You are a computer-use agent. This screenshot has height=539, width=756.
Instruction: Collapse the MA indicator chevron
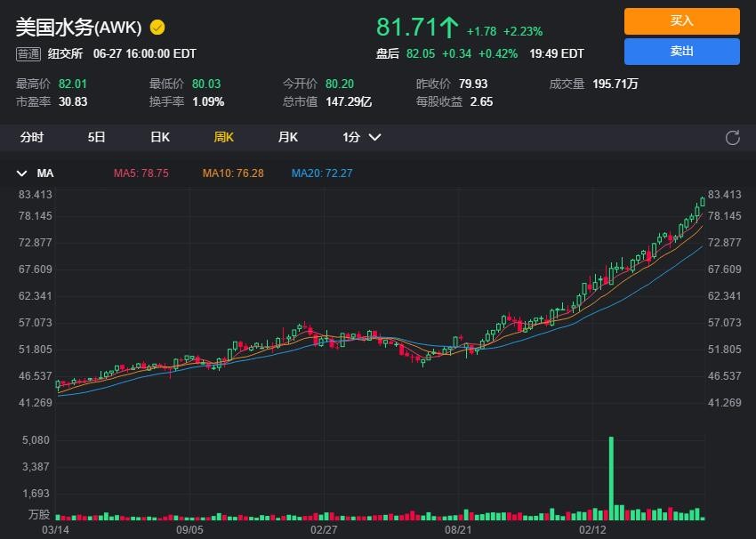[22, 173]
